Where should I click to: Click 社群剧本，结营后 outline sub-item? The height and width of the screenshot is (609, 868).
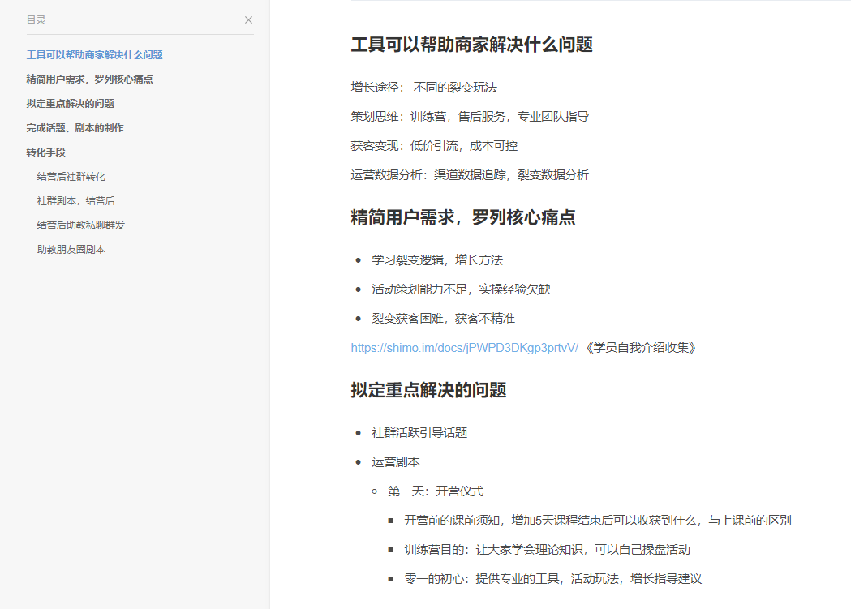tap(70, 201)
